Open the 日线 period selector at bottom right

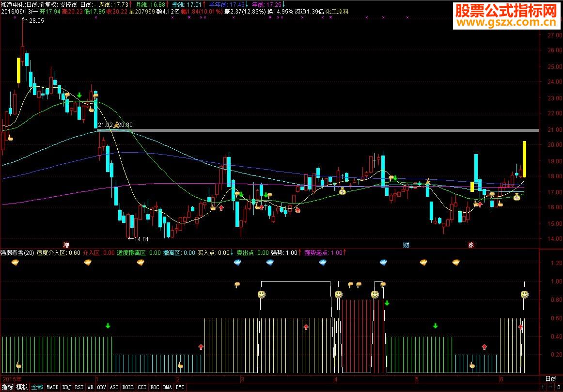click(551, 379)
